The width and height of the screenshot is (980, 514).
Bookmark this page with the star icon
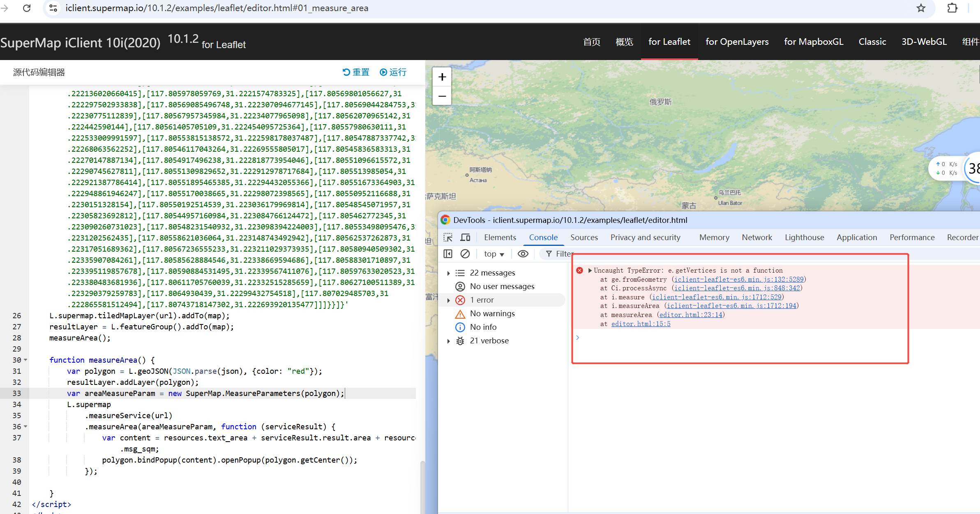921,8
